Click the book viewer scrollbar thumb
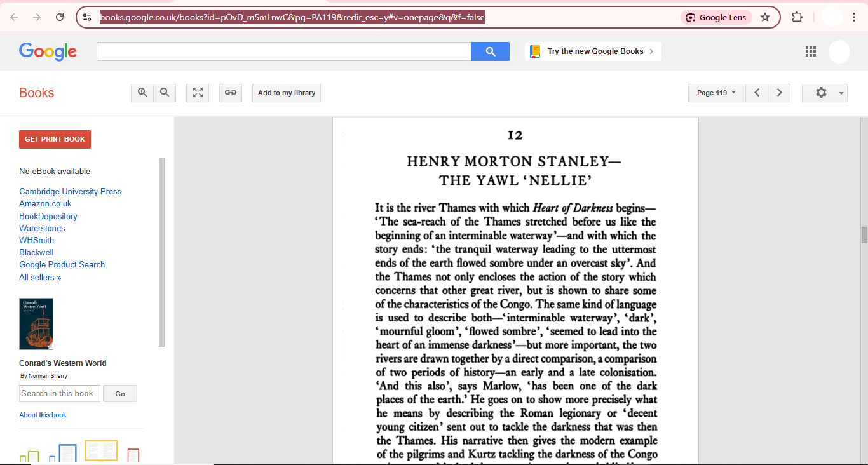This screenshot has width=868, height=465. pyautogui.click(x=864, y=234)
